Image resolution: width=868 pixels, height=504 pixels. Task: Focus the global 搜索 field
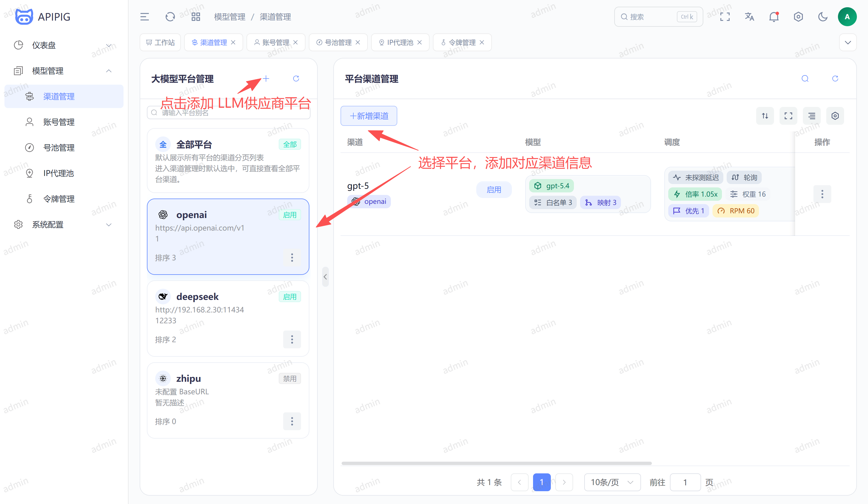[x=658, y=16]
